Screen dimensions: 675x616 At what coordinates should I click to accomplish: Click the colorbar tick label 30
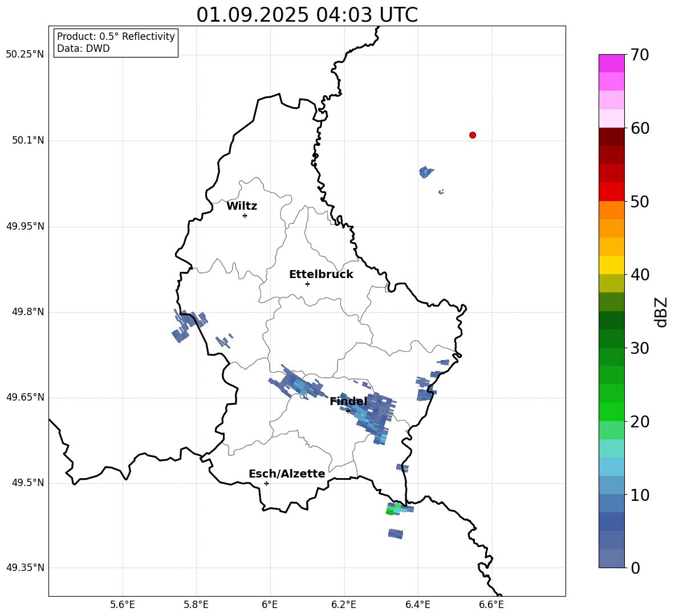pos(640,348)
